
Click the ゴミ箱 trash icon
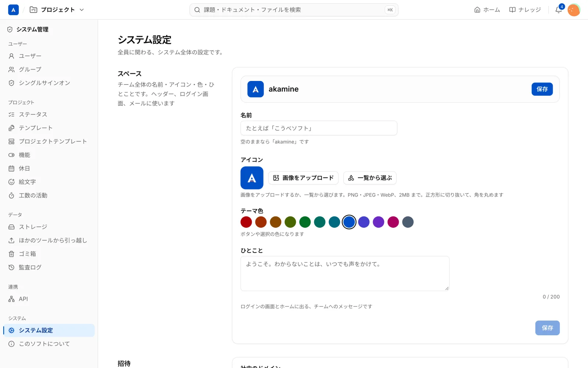tap(11, 254)
